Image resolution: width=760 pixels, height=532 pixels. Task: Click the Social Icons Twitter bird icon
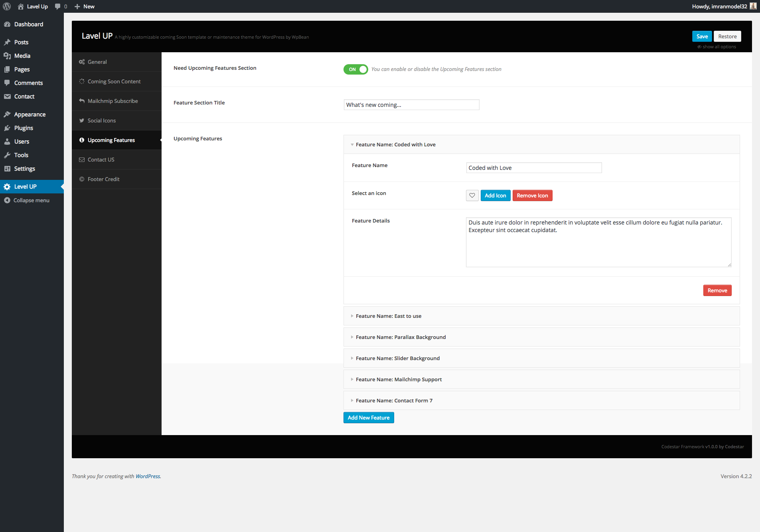(x=82, y=120)
